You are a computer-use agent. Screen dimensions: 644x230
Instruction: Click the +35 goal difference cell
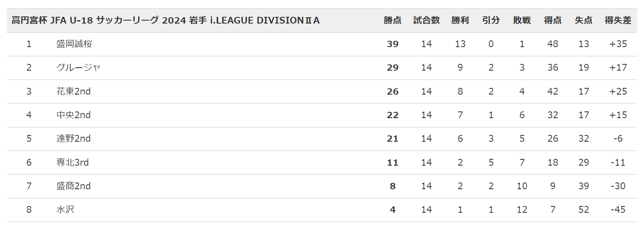(x=618, y=44)
